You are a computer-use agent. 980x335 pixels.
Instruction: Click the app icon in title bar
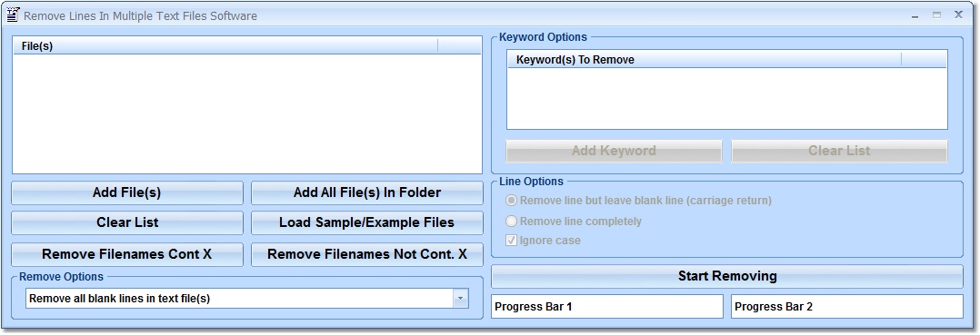(x=13, y=15)
